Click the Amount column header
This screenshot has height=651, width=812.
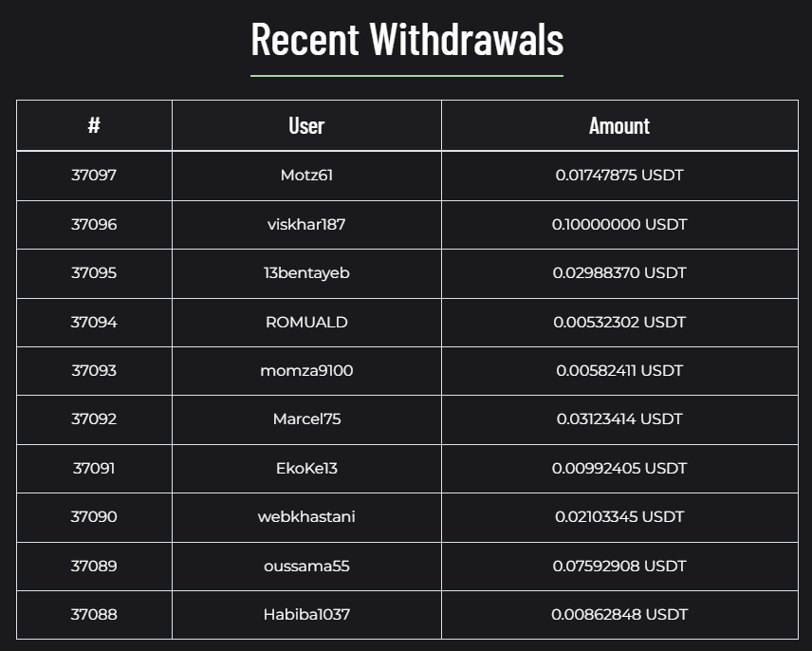pos(619,125)
